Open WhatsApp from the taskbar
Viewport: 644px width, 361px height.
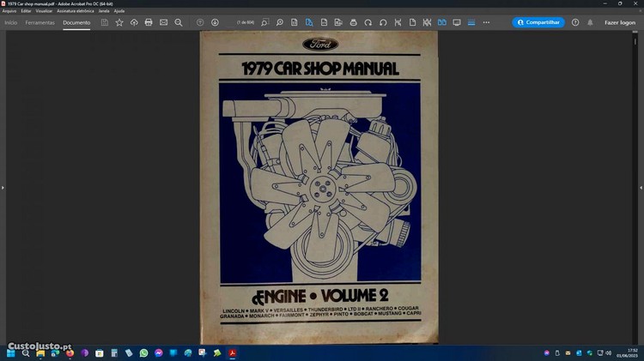[143, 352]
